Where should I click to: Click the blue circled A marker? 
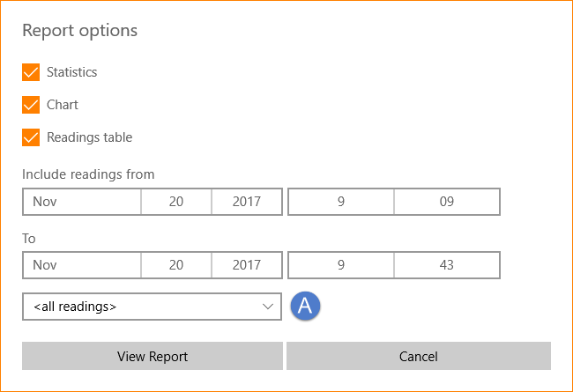point(306,306)
